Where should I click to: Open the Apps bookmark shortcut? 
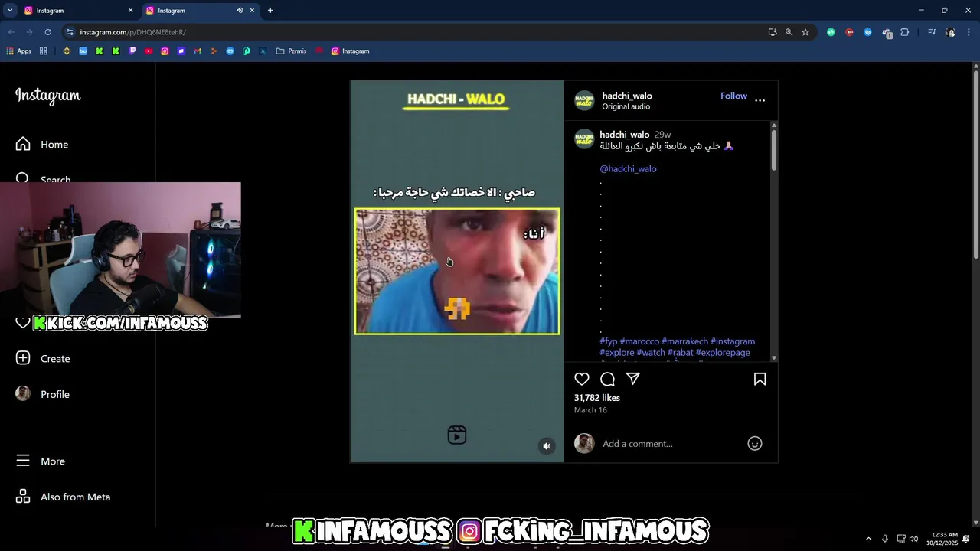[19, 51]
